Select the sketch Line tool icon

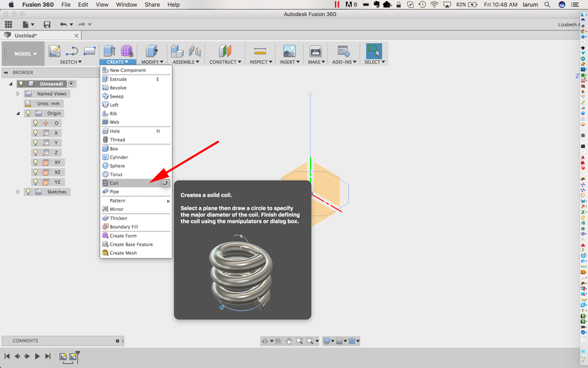pos(72,51)
